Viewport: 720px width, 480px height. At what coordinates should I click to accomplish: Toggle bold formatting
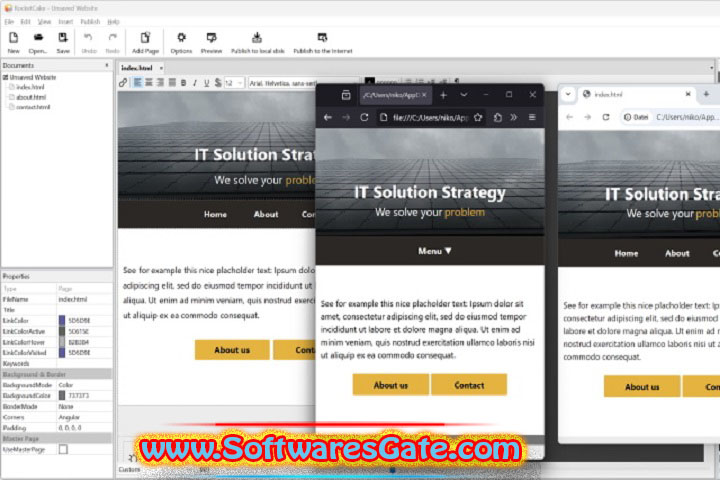click(x=183, y=83)
